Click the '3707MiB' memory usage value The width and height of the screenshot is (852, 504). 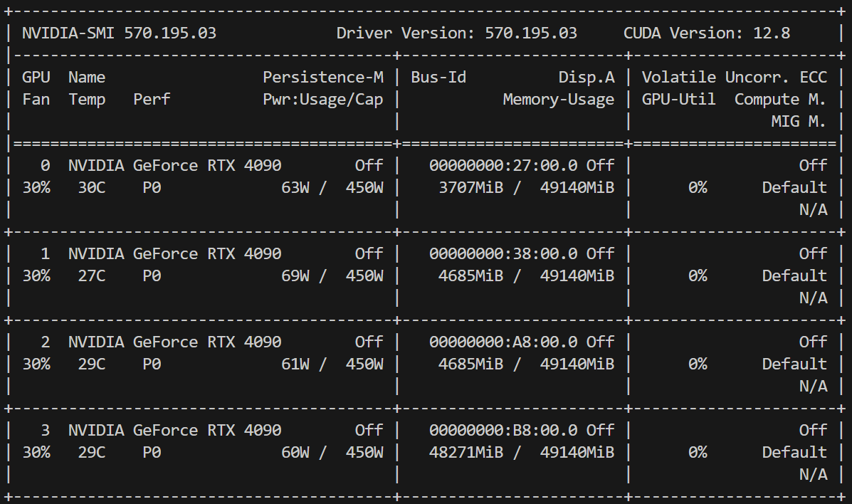click(470, 187)
